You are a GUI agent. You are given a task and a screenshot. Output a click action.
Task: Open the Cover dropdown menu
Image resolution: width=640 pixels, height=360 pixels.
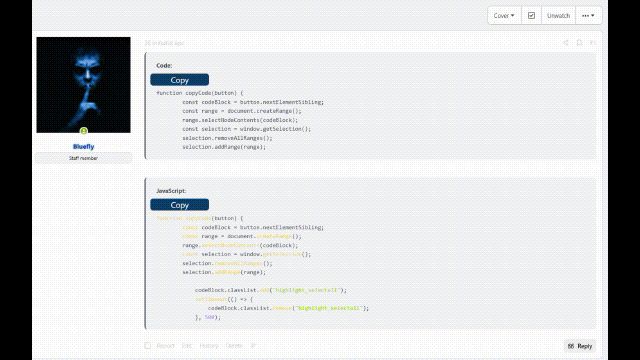click(504, 16)
